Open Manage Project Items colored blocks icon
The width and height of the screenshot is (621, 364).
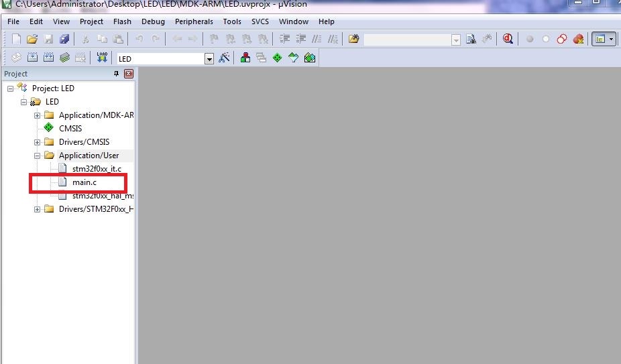245,58
